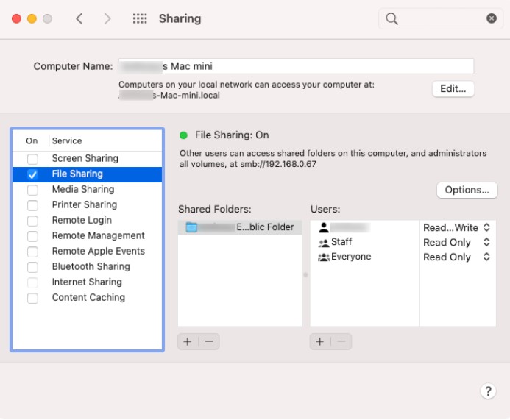Screen dimensions: 510x420
Task: Click the Edit... button
Action: (x=453, y=89)
